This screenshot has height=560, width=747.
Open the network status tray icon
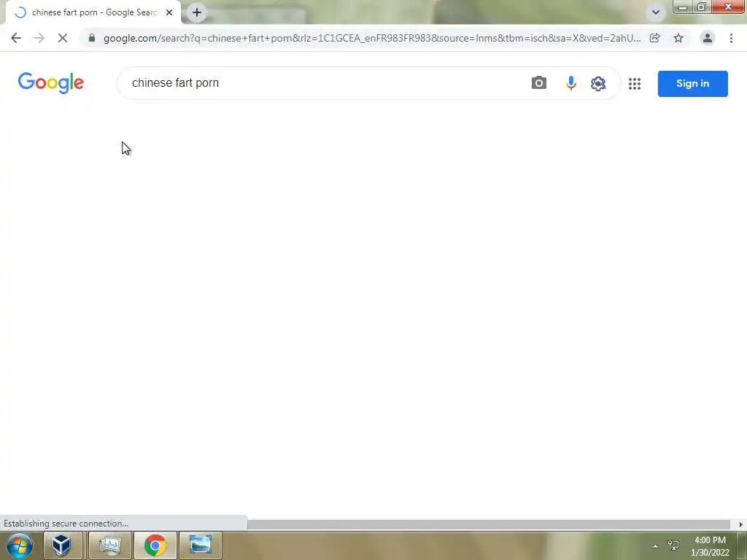(673, 545)
